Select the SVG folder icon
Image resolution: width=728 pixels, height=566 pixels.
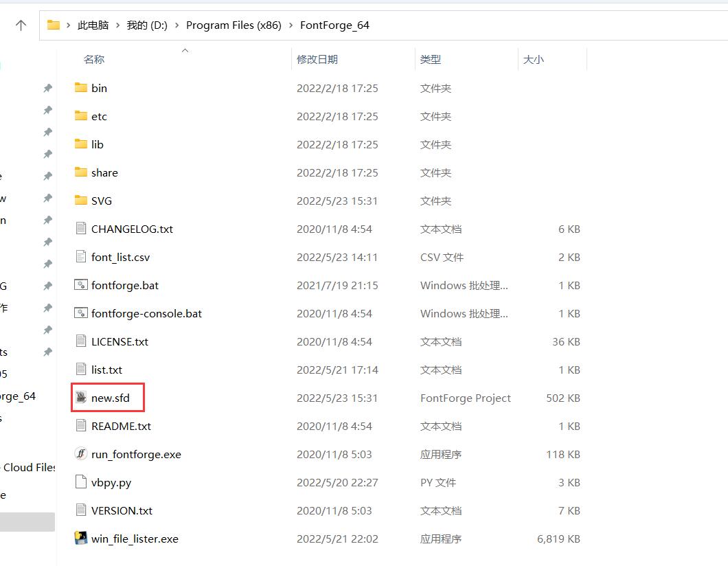tap(81, 201)
